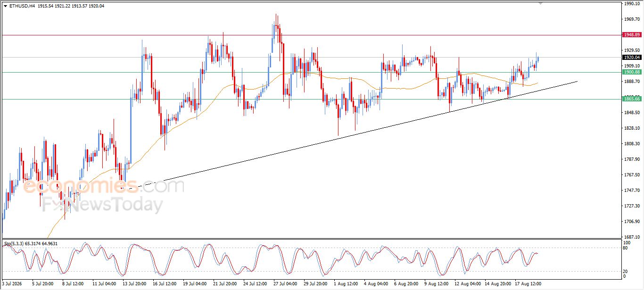The image size is (644, 290).
Task: Click the 1828.10 price axis value
Action: [632, 128]
